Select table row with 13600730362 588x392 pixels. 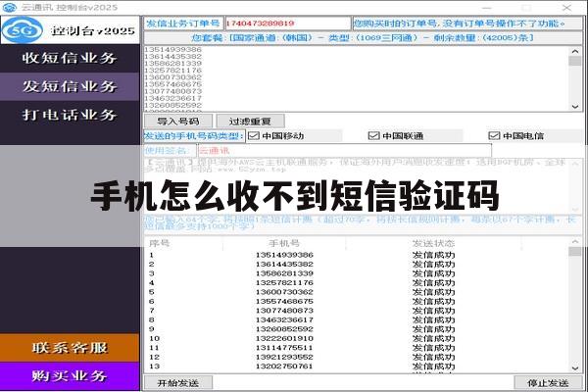pos(357,292)
